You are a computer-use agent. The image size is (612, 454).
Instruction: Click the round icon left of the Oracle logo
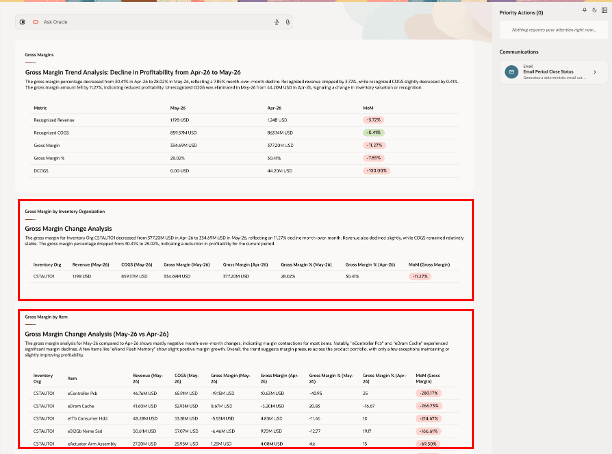(23, 22)
